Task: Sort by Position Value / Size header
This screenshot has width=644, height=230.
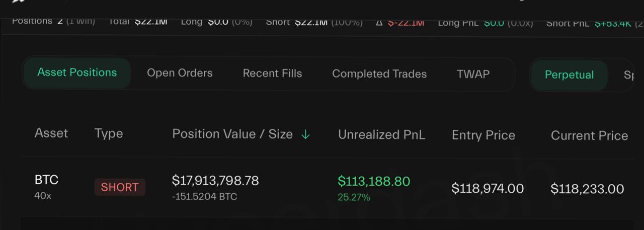Action: click(232, 134)
